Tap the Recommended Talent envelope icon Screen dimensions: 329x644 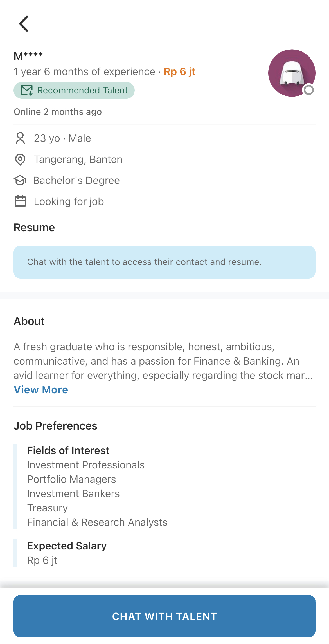pyautogui.click(x=27, y=90)
